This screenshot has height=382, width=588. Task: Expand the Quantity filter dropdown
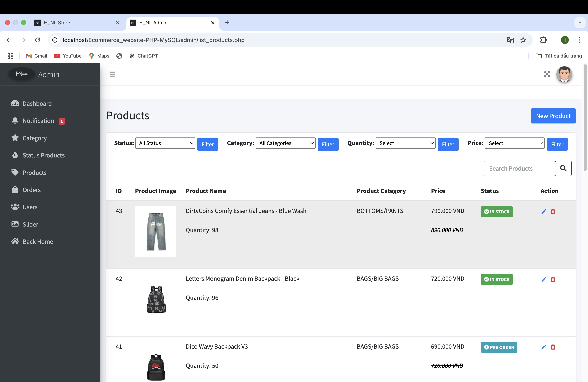pos(405,143)
